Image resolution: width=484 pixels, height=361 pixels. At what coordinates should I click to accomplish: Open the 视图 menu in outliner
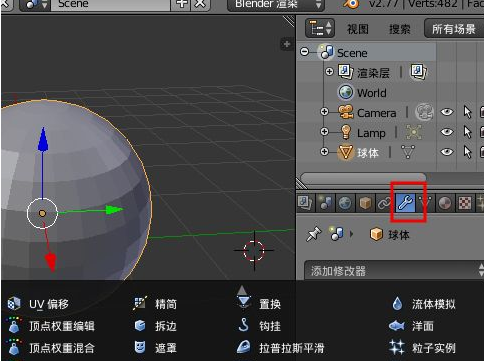pyautogui.click(x=358, y=29)
